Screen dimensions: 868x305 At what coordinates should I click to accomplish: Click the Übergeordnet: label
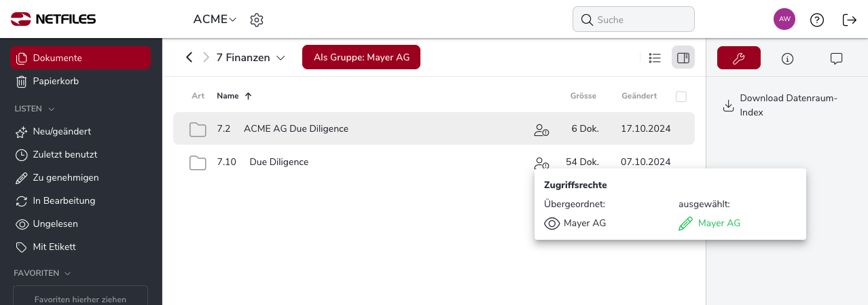click(x=575, y=203)
